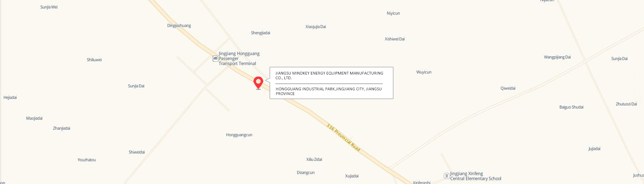Click the red location pin marker
Screen dimensions: 644x184
[258, 83]
